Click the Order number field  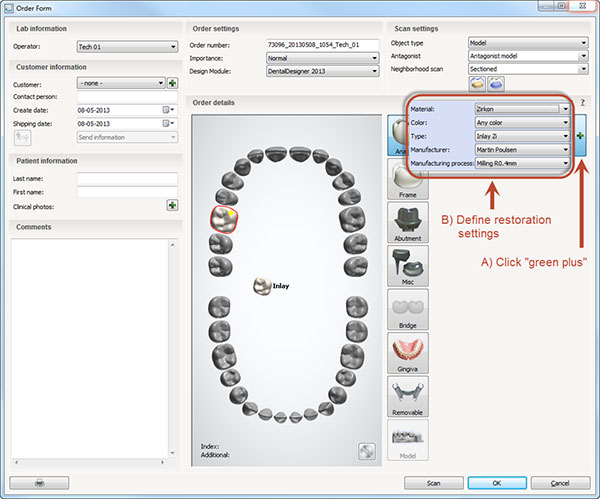point(323,45)
